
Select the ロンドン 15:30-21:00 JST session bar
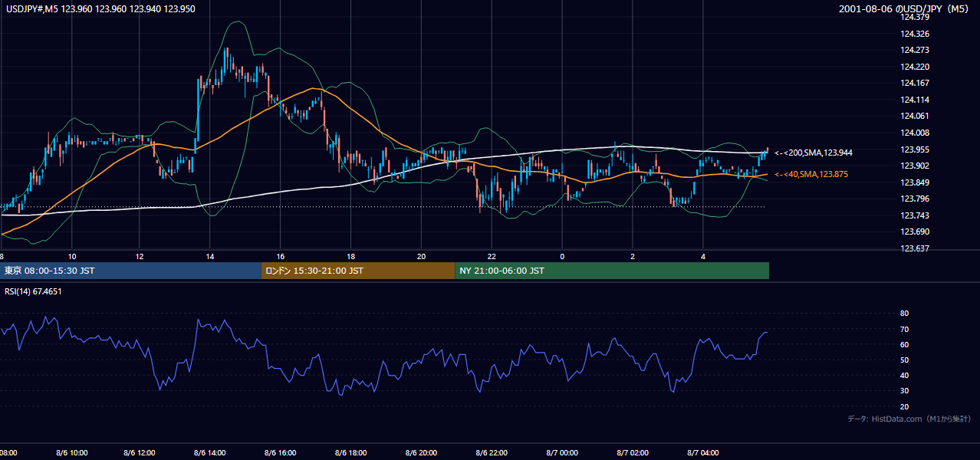(358, 271)
